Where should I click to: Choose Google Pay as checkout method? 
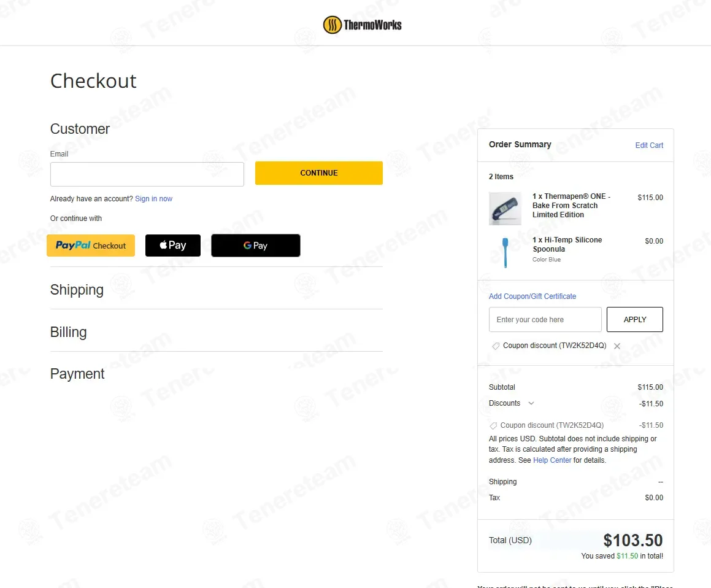[x=256, y=246]
